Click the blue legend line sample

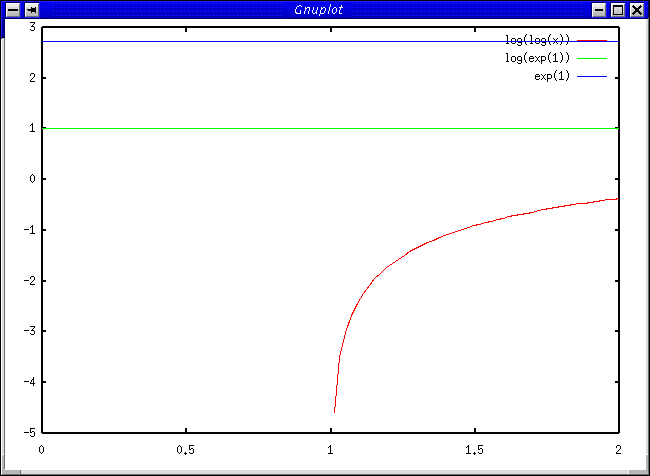592,76
